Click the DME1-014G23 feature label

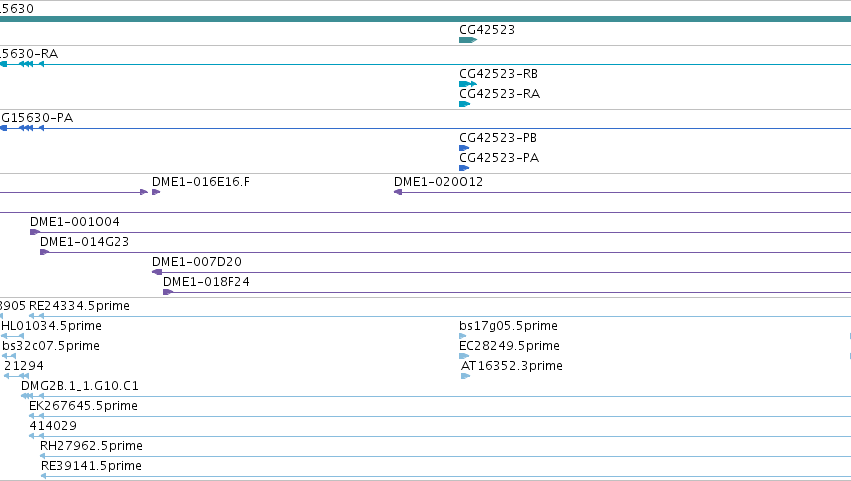click(84, 242)
